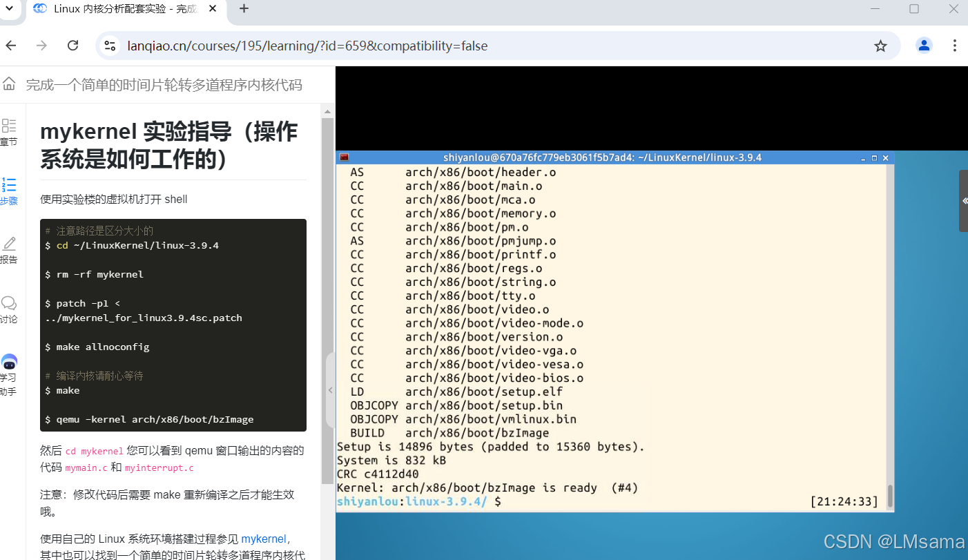The width and height of the screenshot is (968, 560).
Task: Open the 章节 chapters sidebar panel
Action: 9,132
